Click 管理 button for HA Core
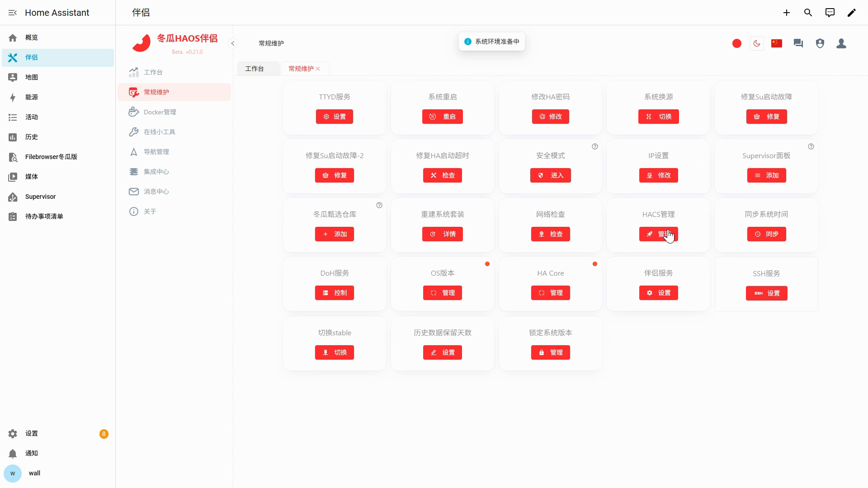 (551, 293)
